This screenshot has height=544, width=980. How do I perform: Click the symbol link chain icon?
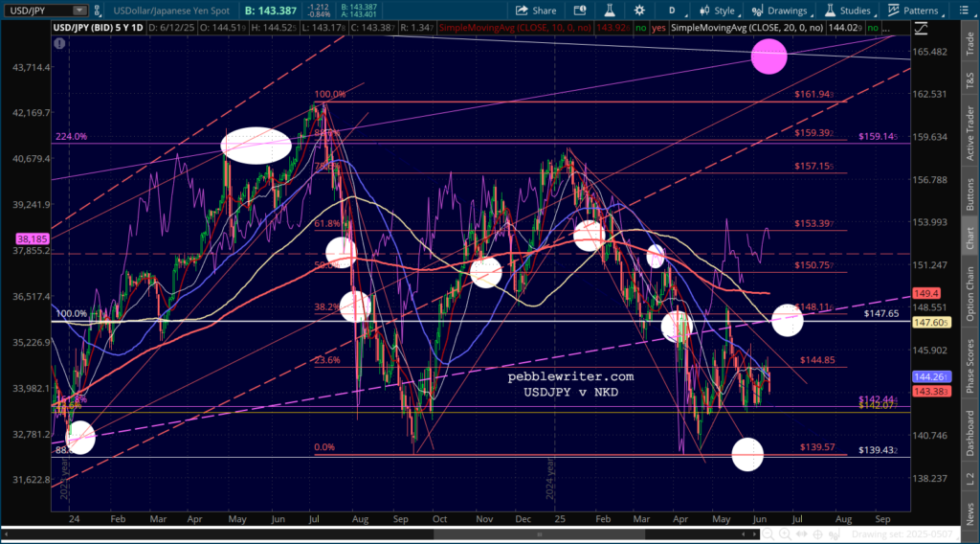click(x=98, y=11)
